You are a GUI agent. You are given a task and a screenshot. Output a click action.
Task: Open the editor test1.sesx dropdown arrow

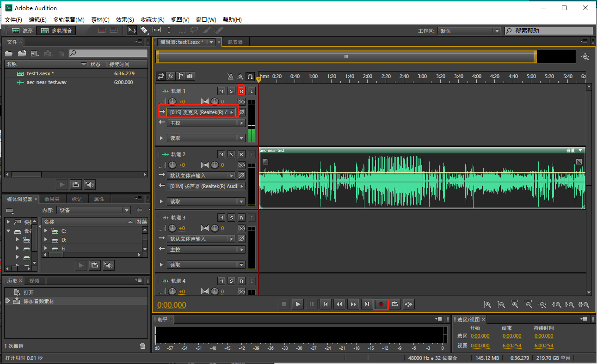[x=211, y=42]
